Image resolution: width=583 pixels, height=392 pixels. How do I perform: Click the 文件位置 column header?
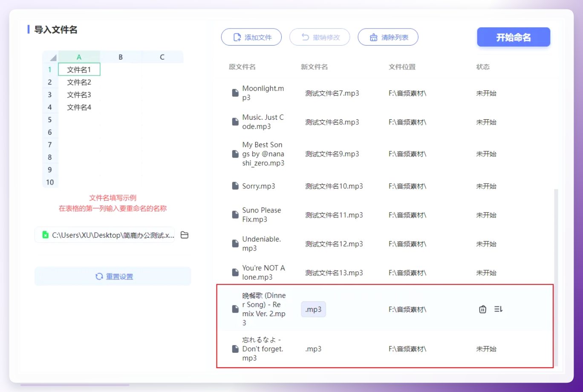(402, 67)
